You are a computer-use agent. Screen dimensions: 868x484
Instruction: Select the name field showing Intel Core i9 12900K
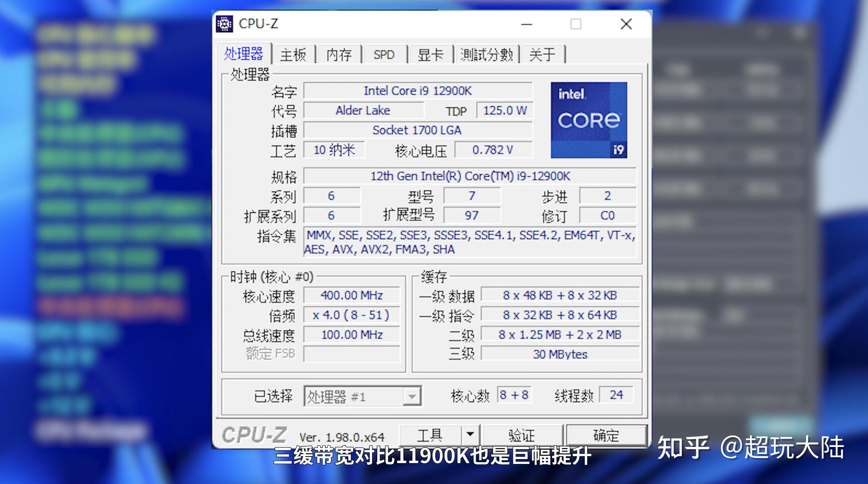[x=418, y=90]
